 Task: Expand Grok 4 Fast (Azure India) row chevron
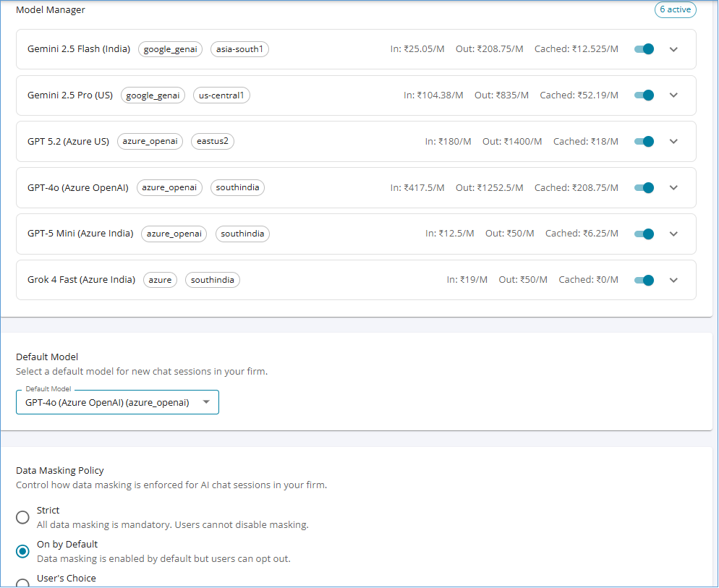tap(673, 280)
